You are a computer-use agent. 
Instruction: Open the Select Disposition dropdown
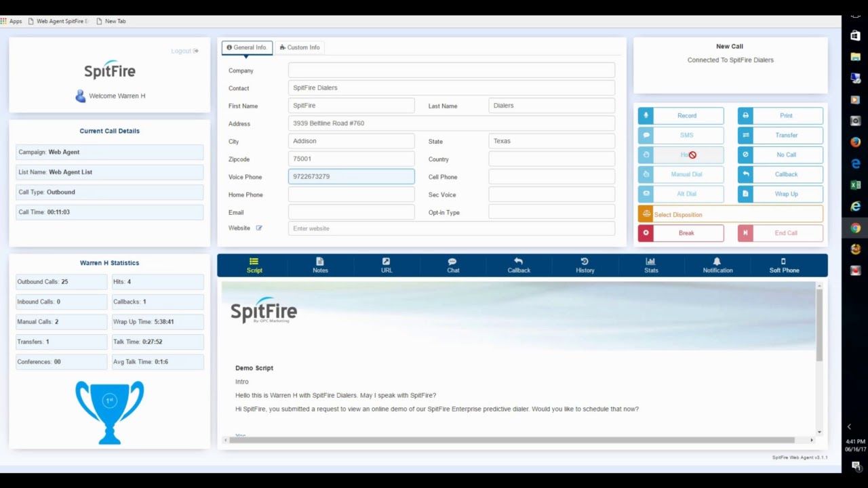point(730,214)
